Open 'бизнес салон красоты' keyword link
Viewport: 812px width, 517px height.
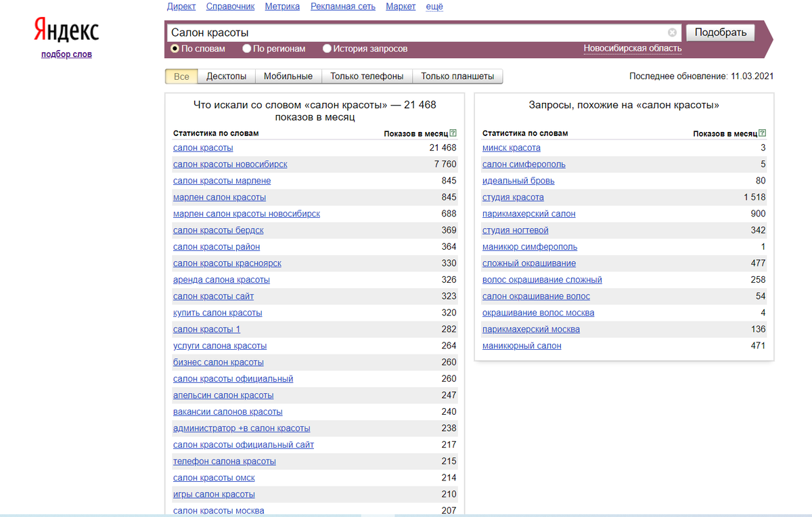pyautogui.click(x=219, y=362)
